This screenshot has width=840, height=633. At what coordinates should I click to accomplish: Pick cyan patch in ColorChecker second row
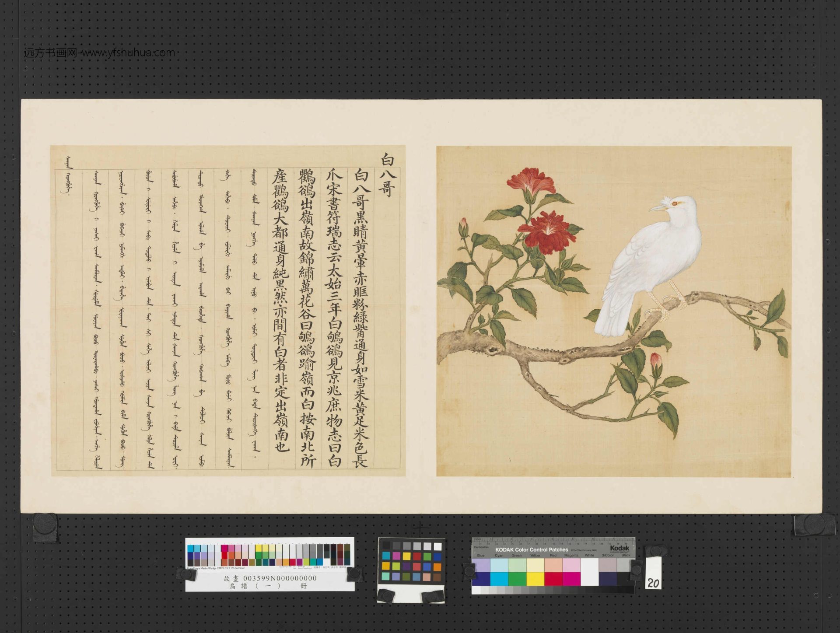coord(386,556)
